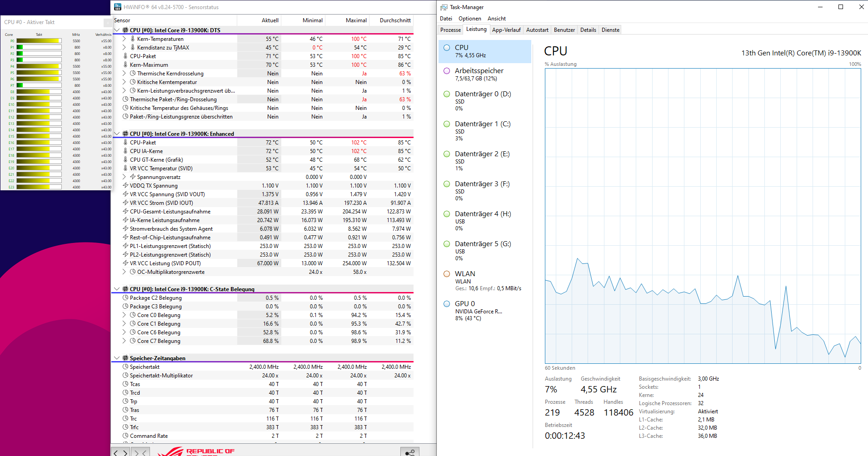Select GPU 0 NVIDIA GeForce entry

click(485, 311)
